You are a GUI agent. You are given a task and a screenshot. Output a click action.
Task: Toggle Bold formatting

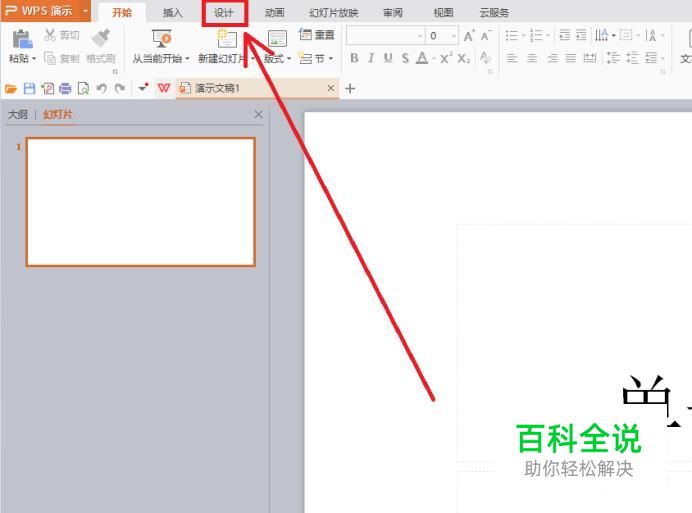(354, 58)
